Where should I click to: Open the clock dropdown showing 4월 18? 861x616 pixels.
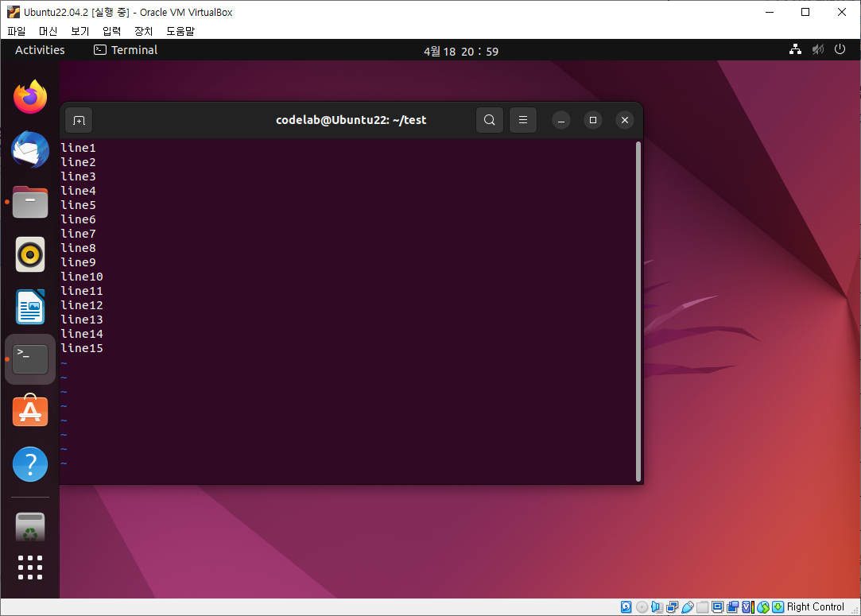pyautogui.click(x=461, y=50)
